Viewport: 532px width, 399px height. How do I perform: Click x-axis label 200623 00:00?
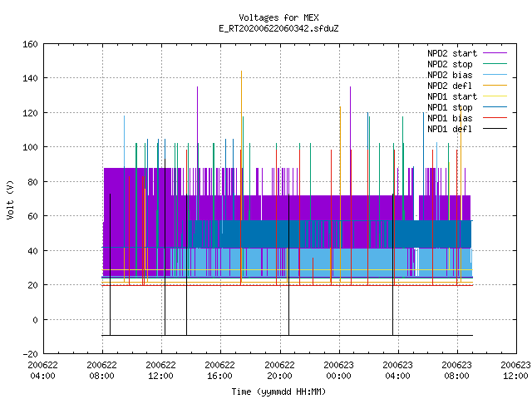point(338,371)
